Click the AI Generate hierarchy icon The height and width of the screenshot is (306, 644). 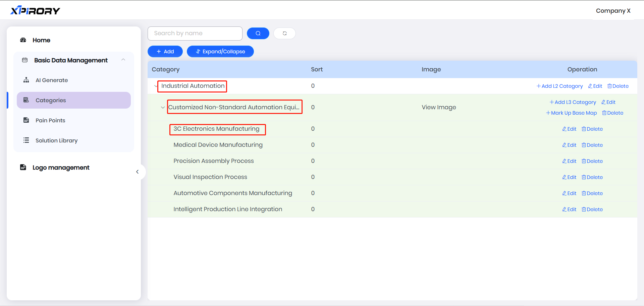(x=26, y=80)
